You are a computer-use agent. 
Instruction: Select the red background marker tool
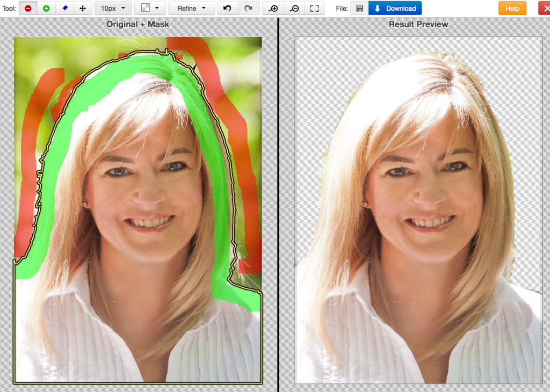[28, 9]
